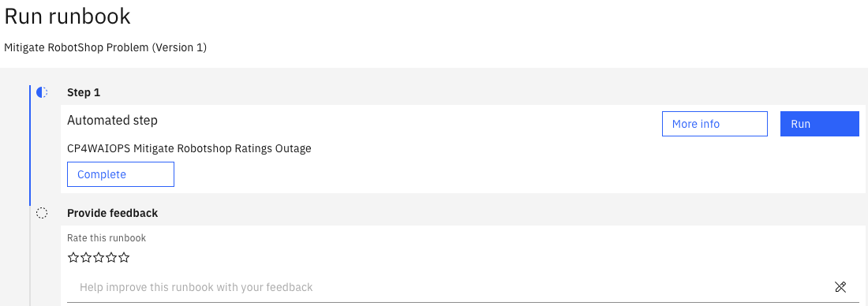This screenshot has width=868, height=306.
Task: Open More info for the automated step
Action: coord(715,124)
